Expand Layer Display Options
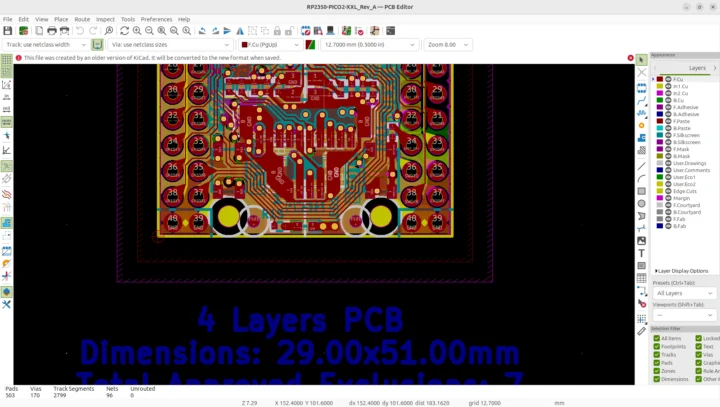 click(x=681, y=271)
